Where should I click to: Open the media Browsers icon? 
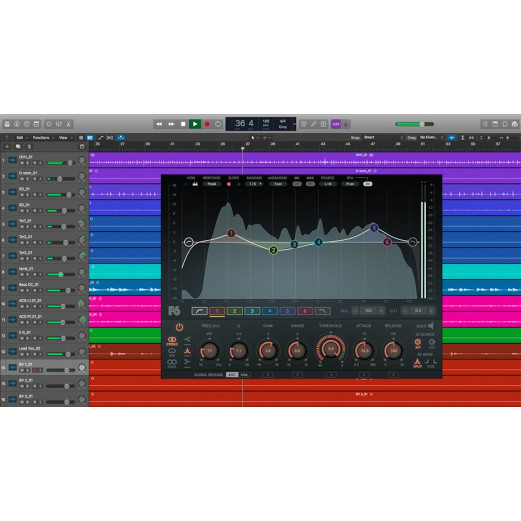(515, 124)
